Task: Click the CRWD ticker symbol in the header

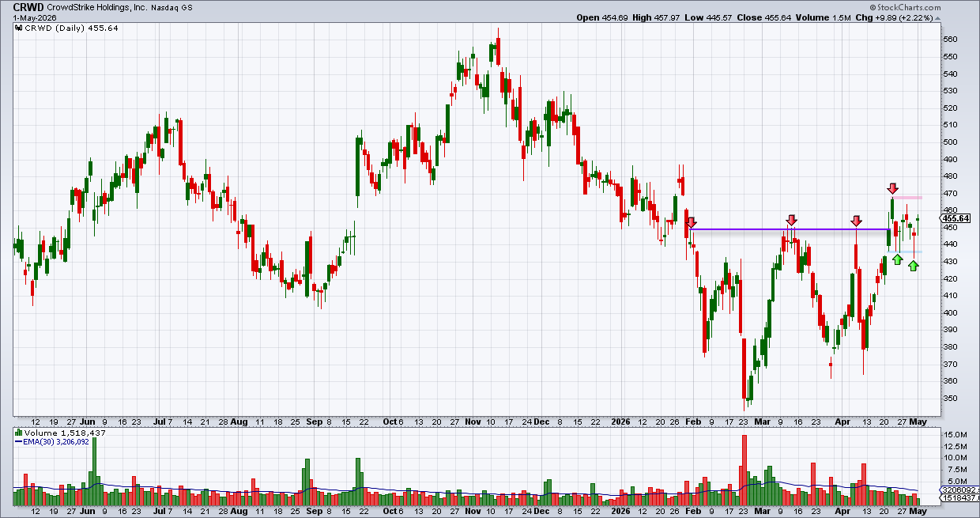Action: [x=27, y=6]
